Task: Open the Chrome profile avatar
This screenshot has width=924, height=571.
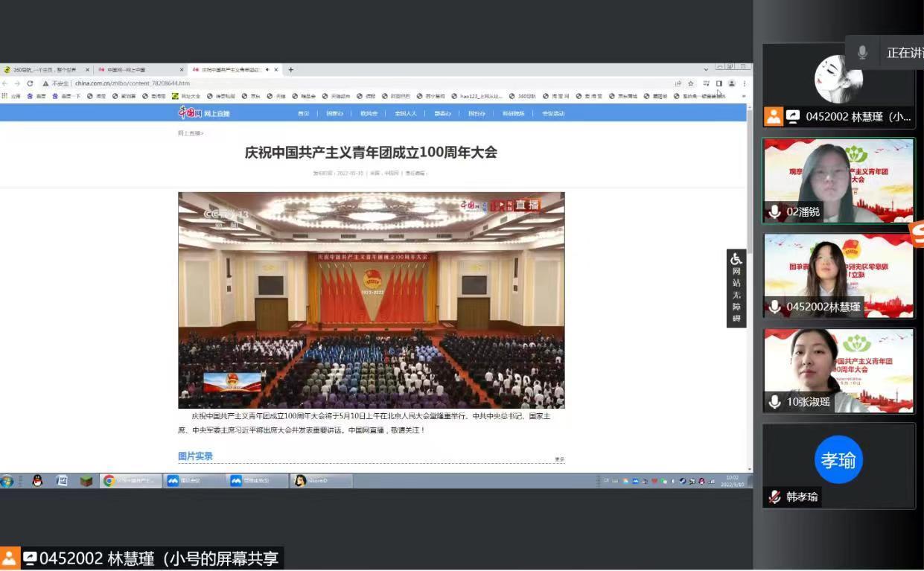Action: click(x=732, y=83)
